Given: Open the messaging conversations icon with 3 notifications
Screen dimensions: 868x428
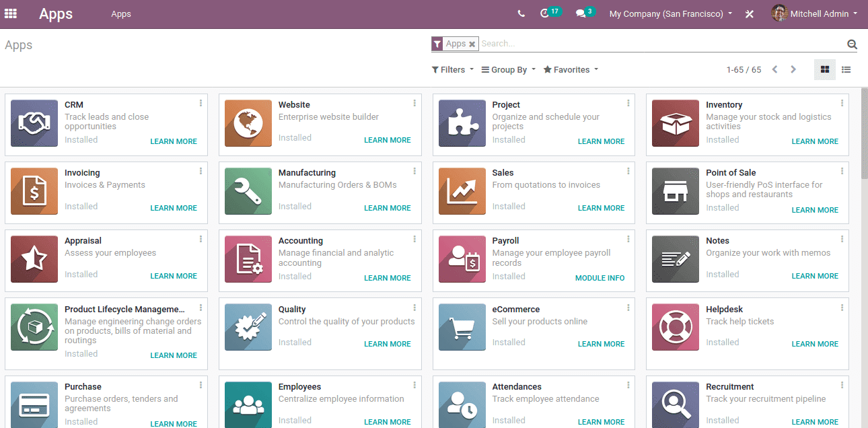Looking at the screenshot, I should [580, 13].
